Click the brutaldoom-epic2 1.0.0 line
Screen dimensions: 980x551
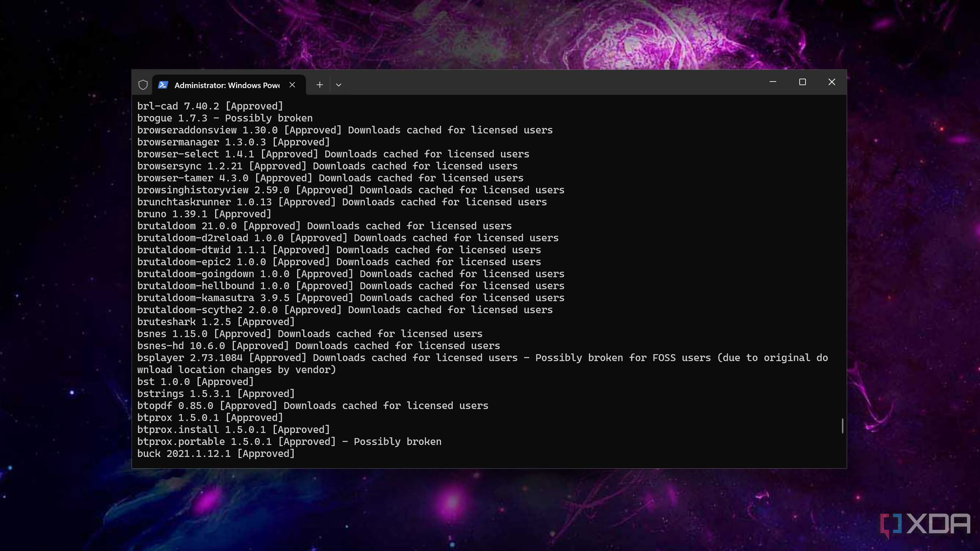click(339, 262)
